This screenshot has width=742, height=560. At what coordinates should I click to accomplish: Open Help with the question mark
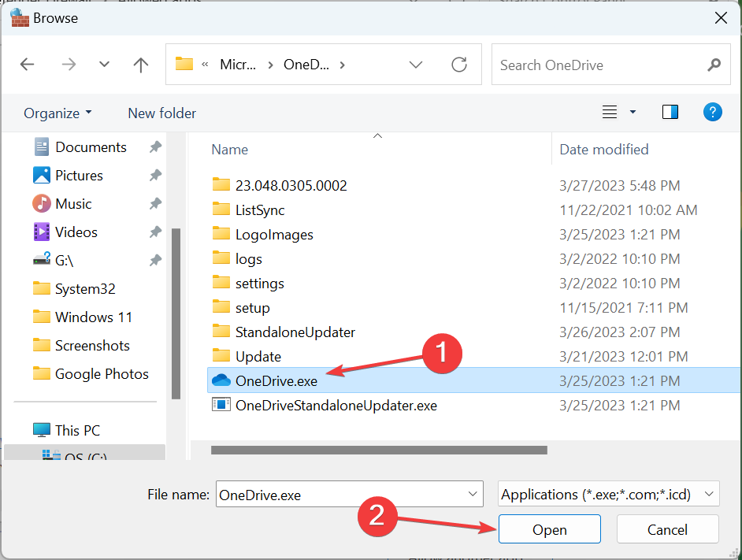(712, 112)
